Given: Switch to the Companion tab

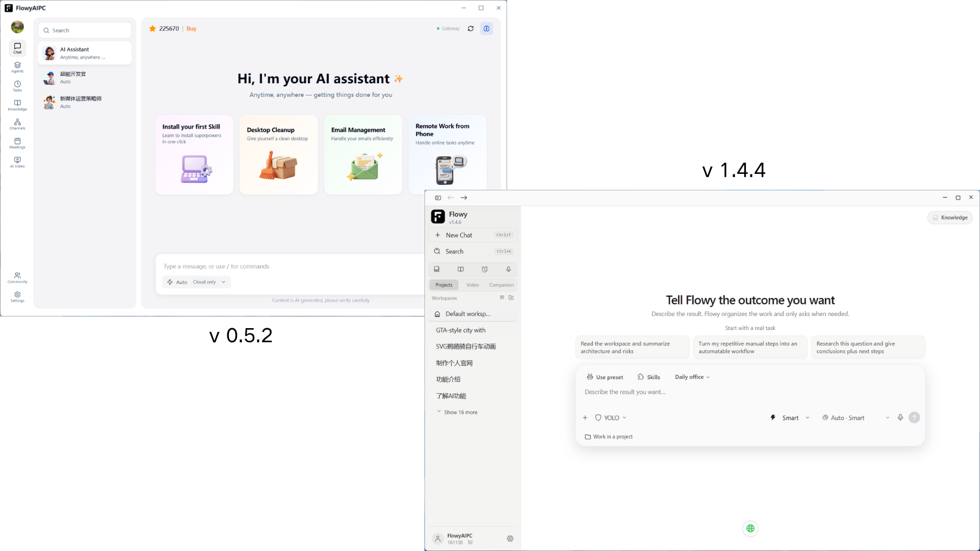Looking at the screenshot, I should 502,285.
